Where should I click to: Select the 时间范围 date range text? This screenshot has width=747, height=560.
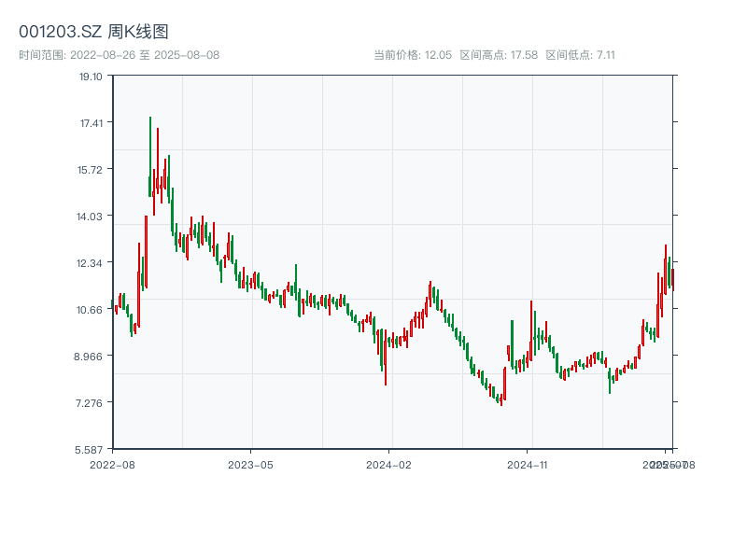[120, 55]
